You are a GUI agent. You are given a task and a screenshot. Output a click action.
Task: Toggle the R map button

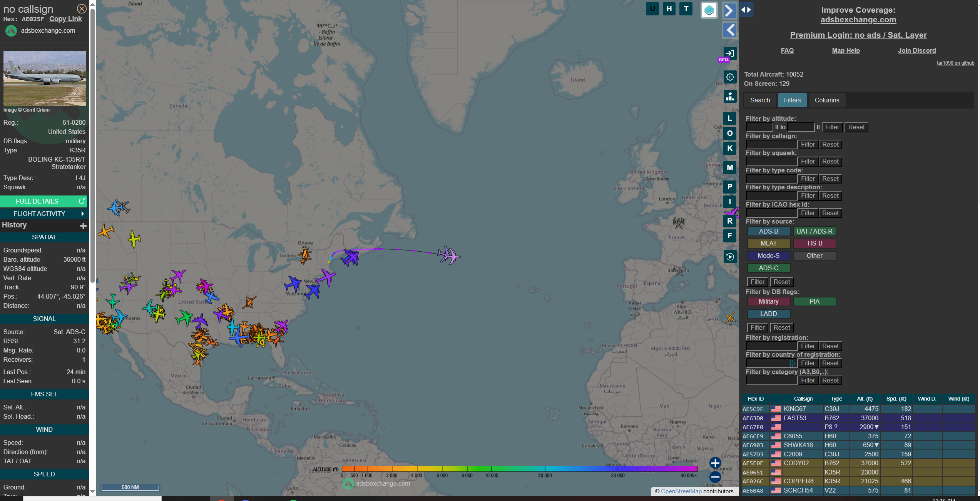[x=730, y=221]
